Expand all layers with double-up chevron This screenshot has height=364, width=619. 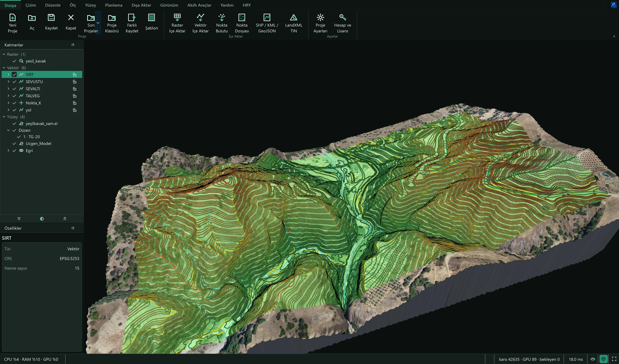[65, 219]
